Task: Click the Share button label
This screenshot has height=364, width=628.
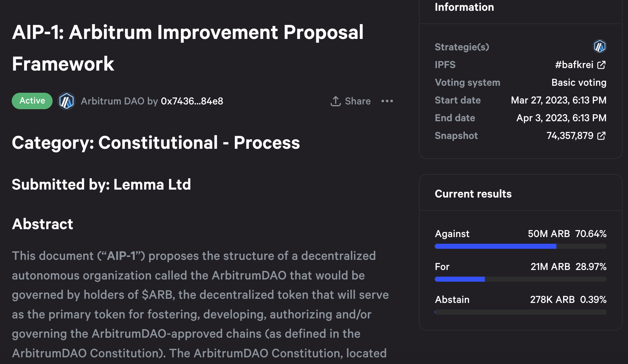Action: (x=358, y=101)
